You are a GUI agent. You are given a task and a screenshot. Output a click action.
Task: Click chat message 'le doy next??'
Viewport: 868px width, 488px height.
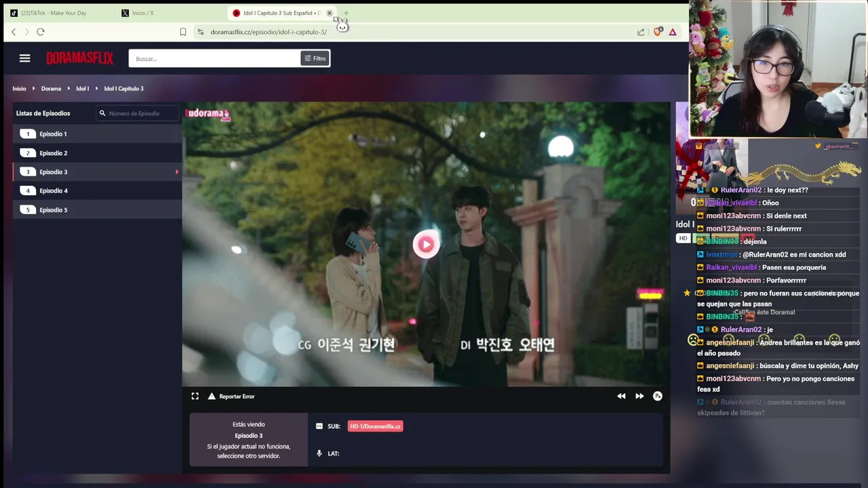[786, 190]
